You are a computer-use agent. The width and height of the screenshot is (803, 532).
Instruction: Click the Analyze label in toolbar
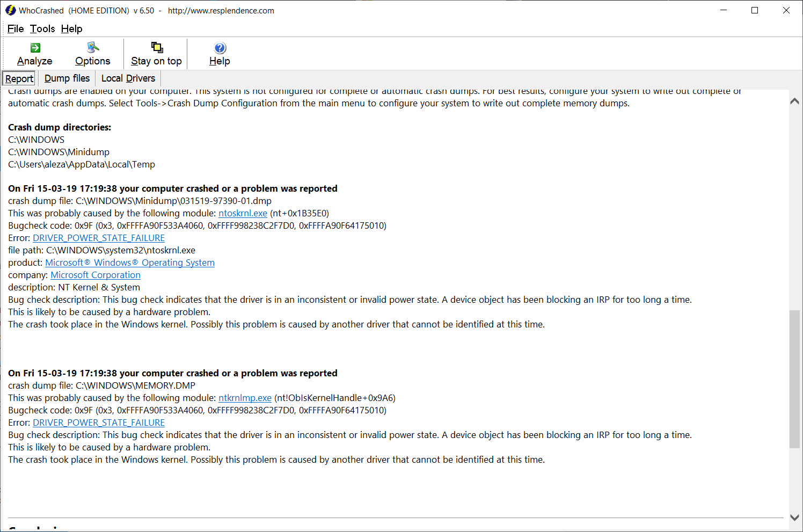pos(35,61)
